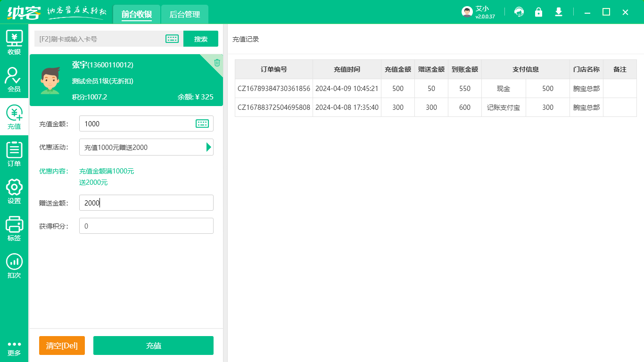Click the 赠送金额 input showing 2000
Image resolution: width=644 pixels, height=362 pixels.
tap(146, 203)
